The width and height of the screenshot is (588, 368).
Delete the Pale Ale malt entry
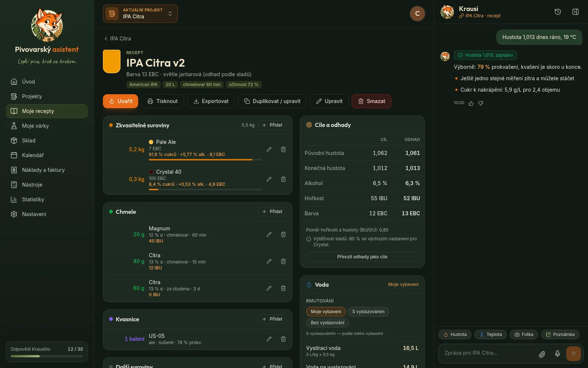click(283, 149)
